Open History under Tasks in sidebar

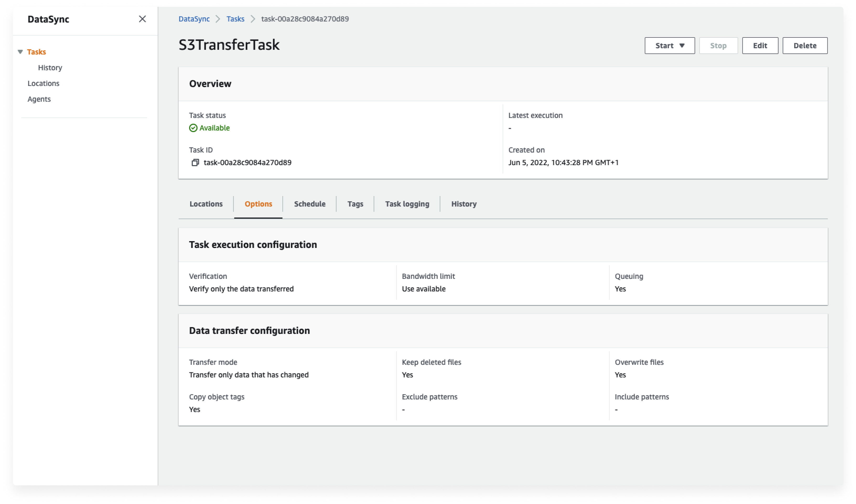pos(50,68)
